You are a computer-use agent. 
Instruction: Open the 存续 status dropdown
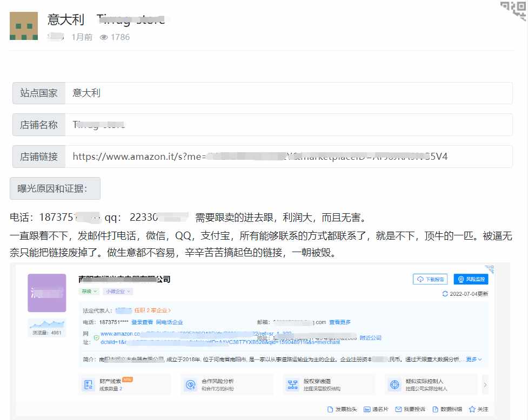click(x=89, y=292)
